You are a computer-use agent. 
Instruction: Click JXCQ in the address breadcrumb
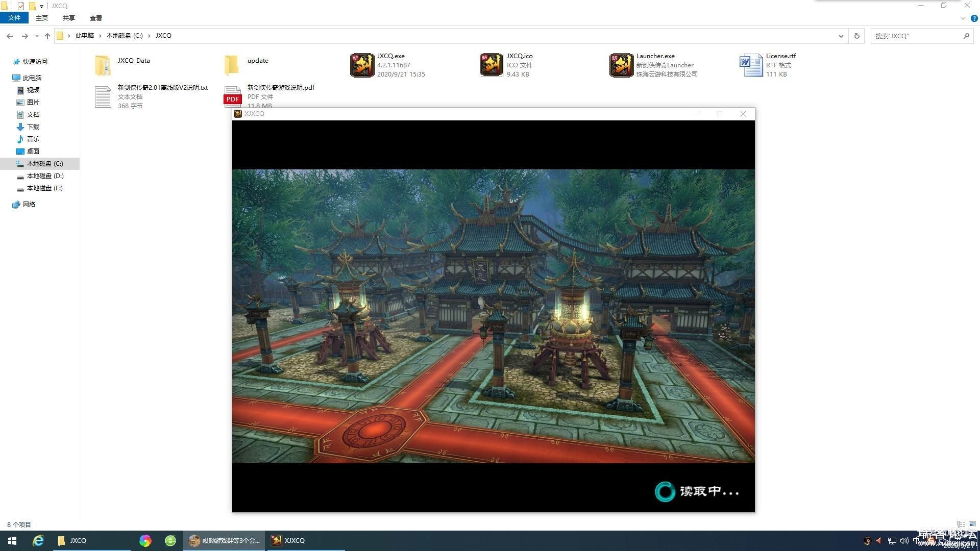click(x=163, y=36)
